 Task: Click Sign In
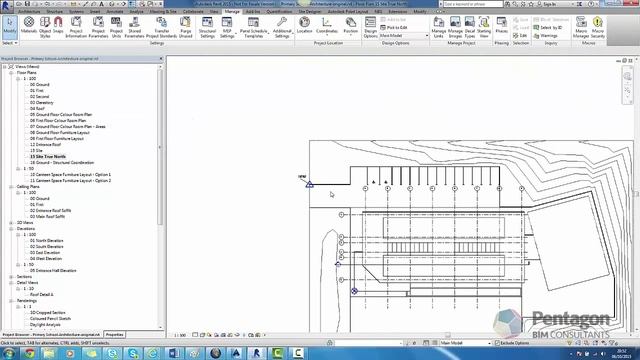547,4
